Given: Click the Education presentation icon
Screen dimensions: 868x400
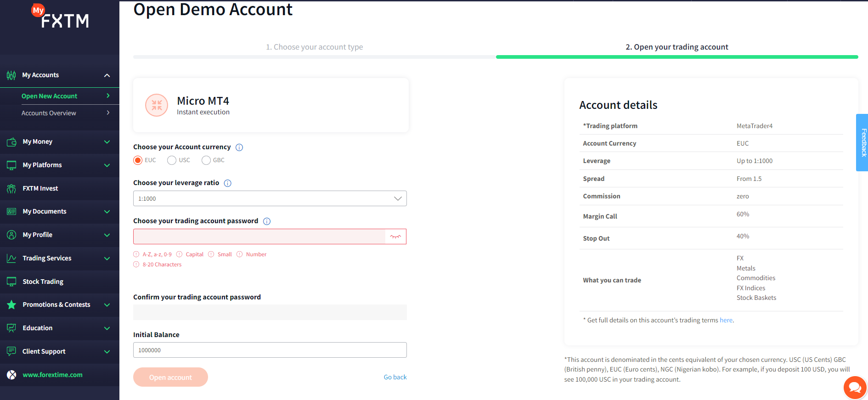Looking at the screenshot, I should (x=11, y=328).
